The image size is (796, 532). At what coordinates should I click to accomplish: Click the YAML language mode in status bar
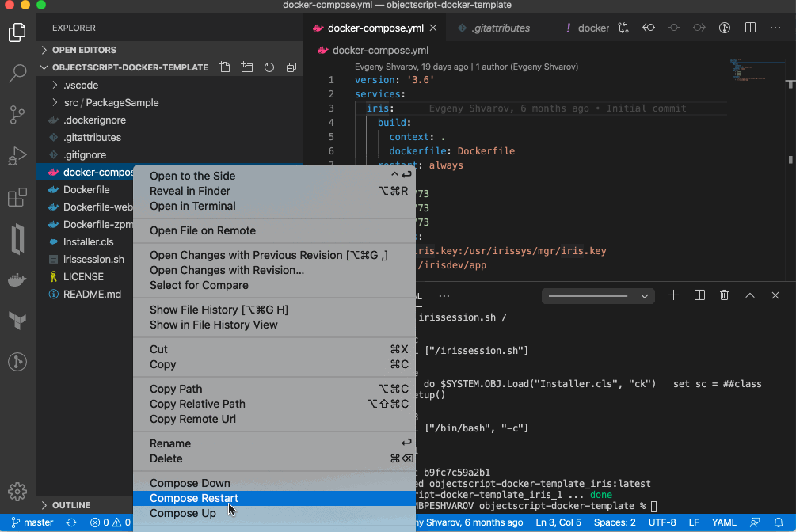pyautogui.click(x=723, y=522)
